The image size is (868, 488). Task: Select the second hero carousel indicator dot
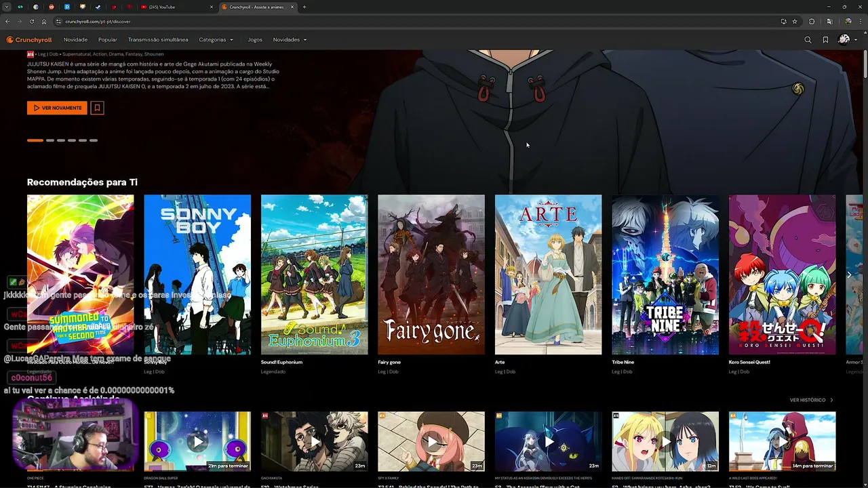(x=50, y=140)
